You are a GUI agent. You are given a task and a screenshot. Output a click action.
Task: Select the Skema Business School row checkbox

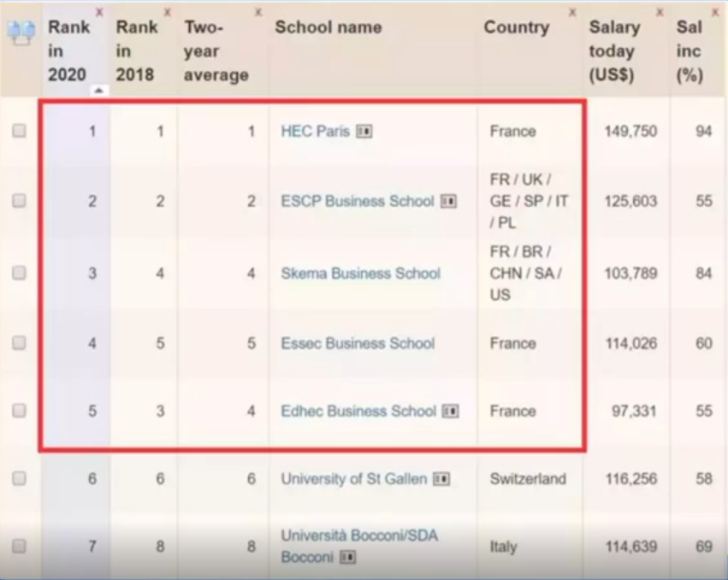[19, 274]
